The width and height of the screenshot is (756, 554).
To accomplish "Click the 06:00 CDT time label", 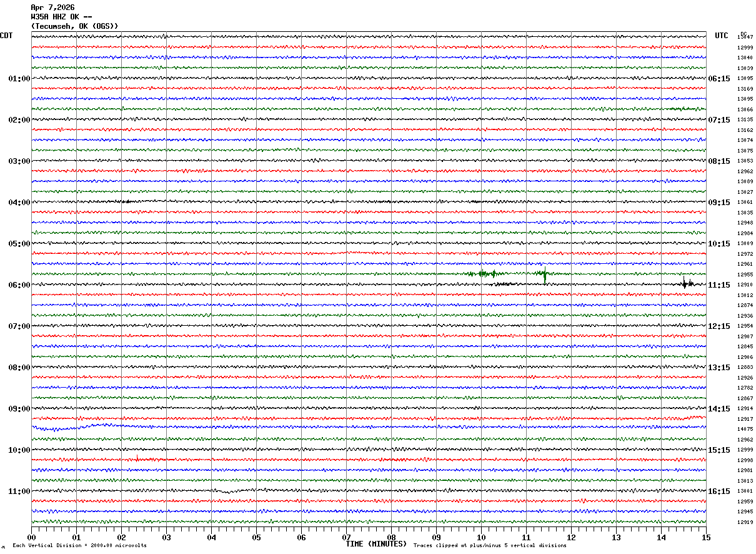I will 19,285.
